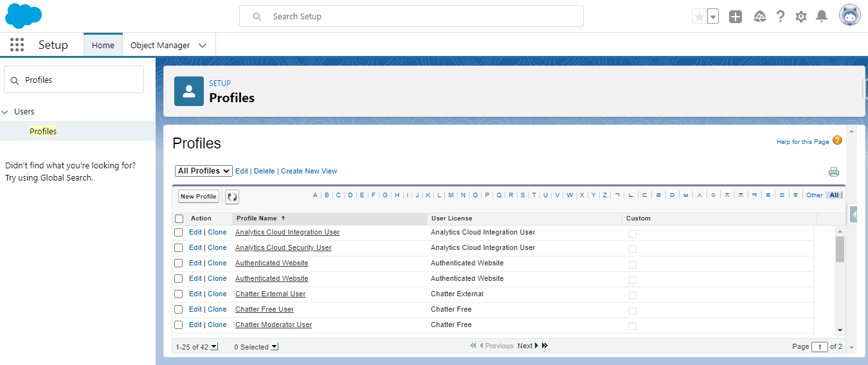Click the page scrollbar down arrow
868x365 pixels.
pos(852,348)
